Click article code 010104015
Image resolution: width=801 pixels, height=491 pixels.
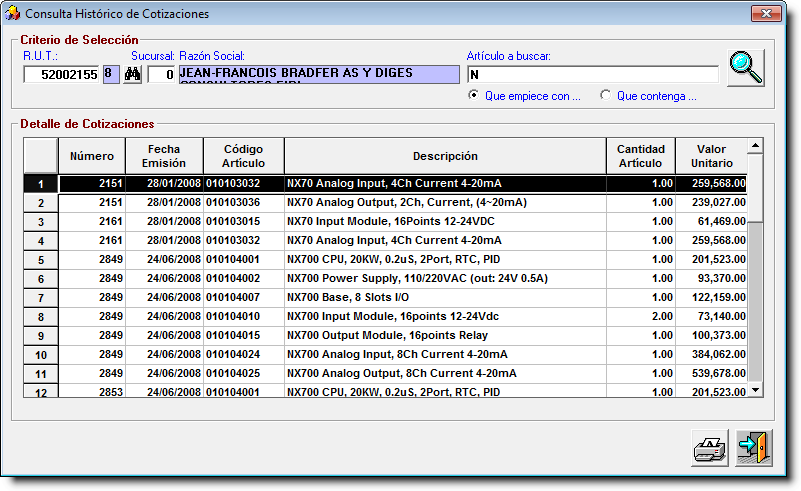[x=233, y=335]
